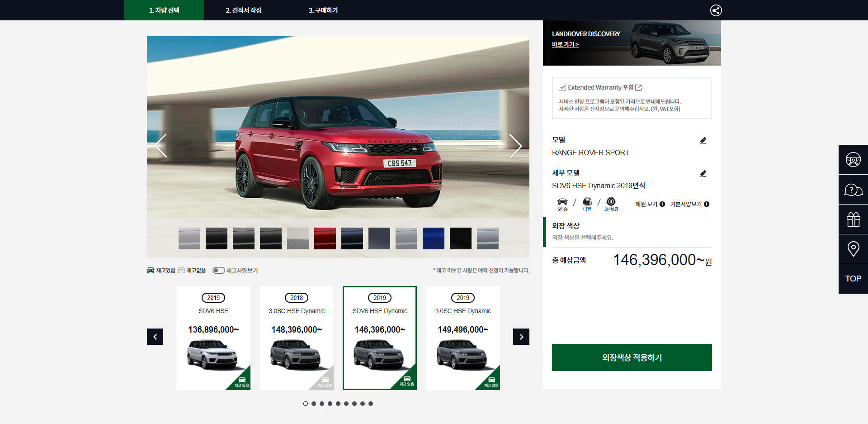
Task: Select the 2019 SDV6 HSE Dynamic card
Action: point(380,338)
